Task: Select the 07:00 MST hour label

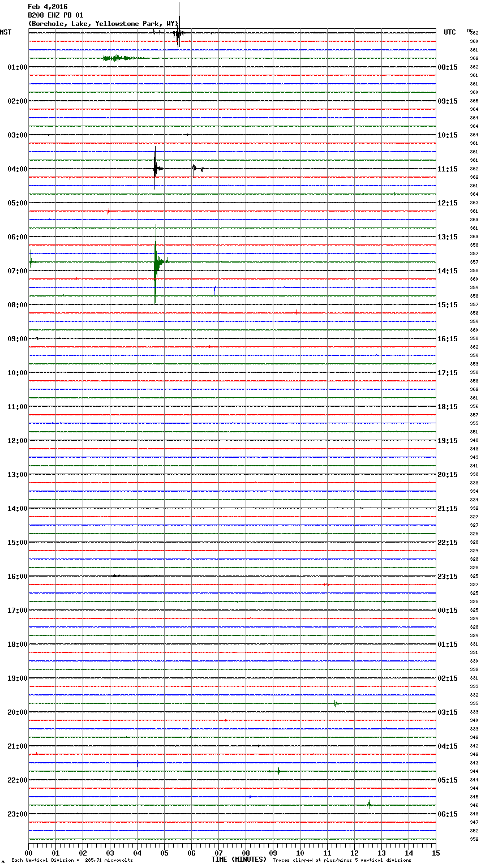Action: tap(17, 271)
